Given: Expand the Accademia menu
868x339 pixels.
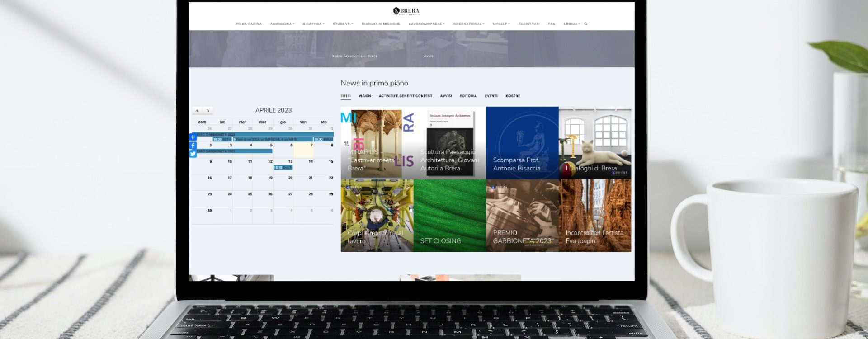Looking at the screenshot, I should point(282,24).
